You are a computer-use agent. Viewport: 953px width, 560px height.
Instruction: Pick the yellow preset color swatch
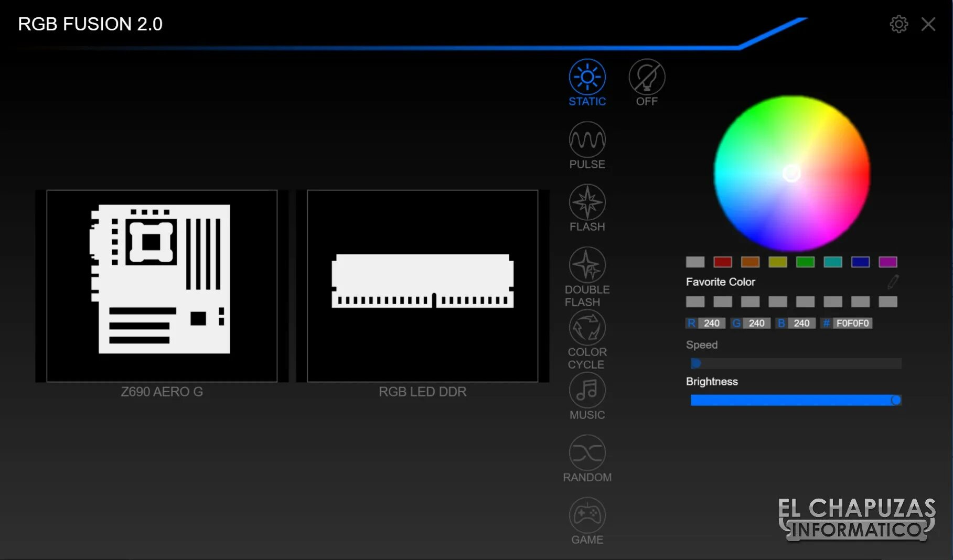tap(777, 262)
